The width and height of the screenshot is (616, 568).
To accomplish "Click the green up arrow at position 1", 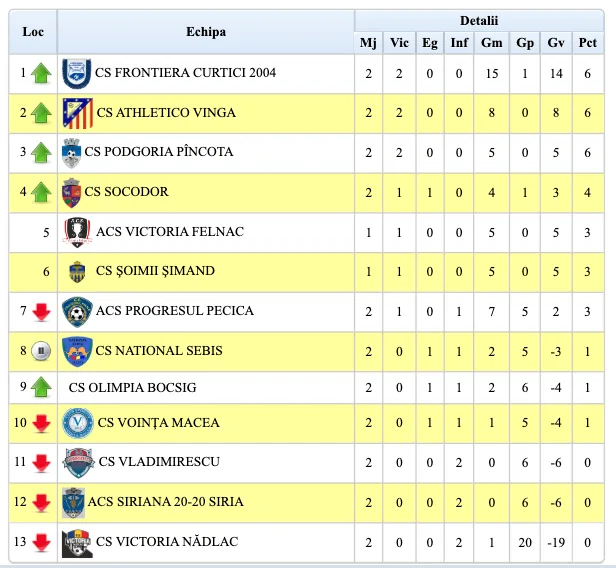I will [x=41, y=73].
